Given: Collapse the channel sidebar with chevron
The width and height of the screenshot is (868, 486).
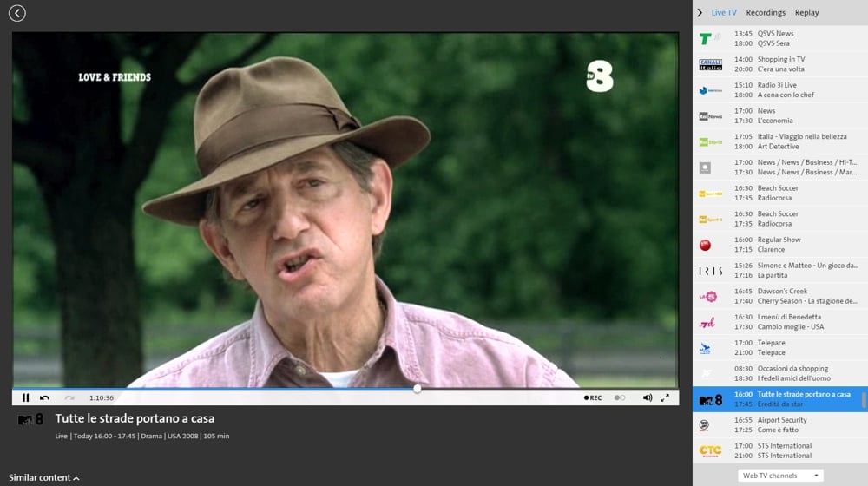Looking at the screenshot, I should coord(700,13).
